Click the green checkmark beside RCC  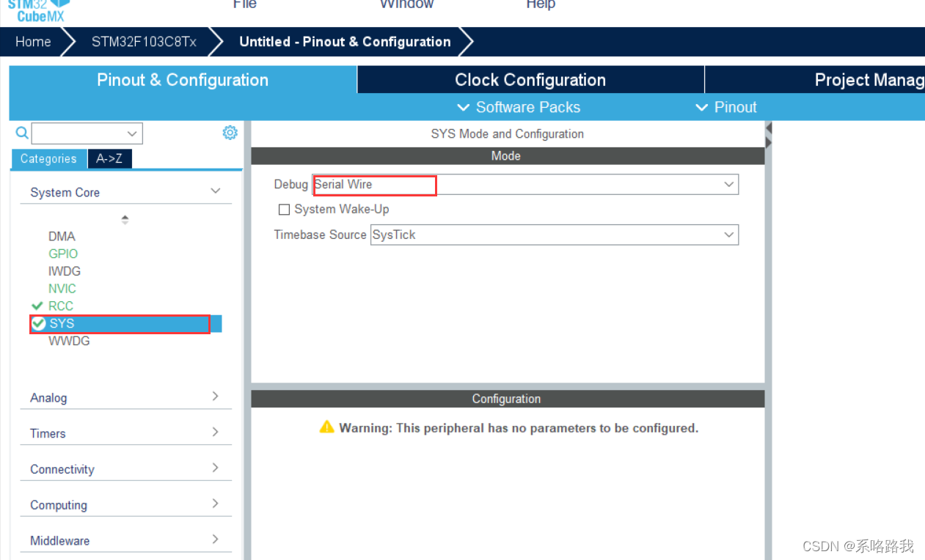tap(37, 306)
